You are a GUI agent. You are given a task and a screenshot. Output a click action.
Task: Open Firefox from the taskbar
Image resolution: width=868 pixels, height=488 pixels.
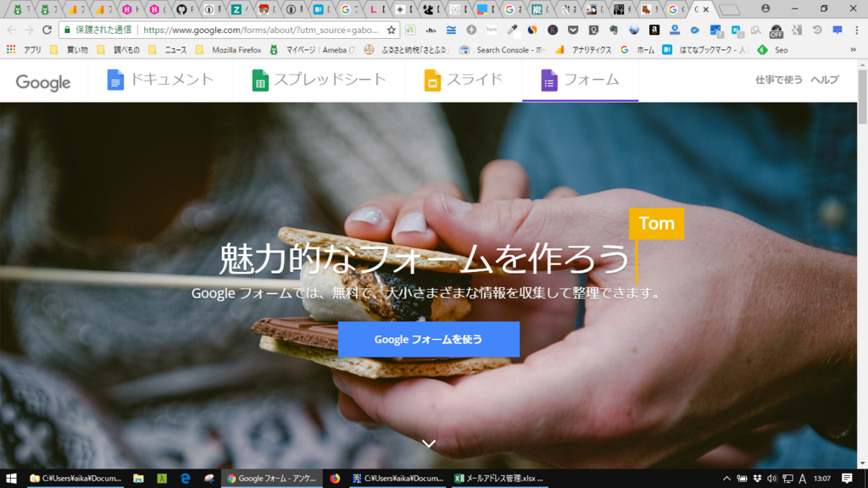coord(335,479)
